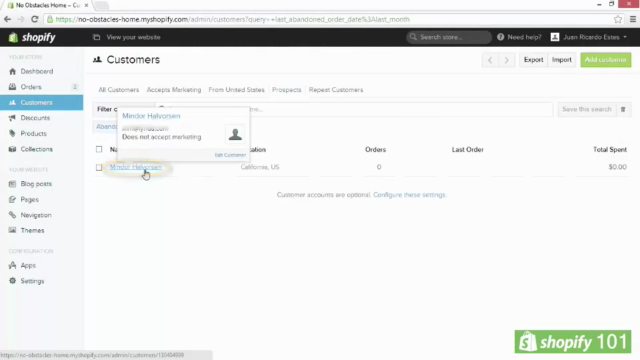
Task: Switch to Accepts Marketing tab
Action: [174, 90]
